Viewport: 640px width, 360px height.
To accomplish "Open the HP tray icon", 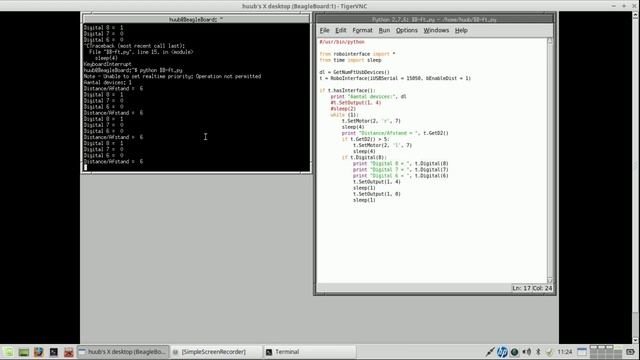I will tap(502, 352).
